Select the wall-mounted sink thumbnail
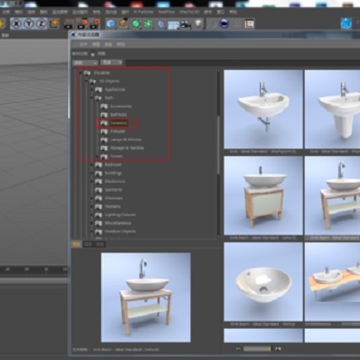This screenshot has height=360, width=360. [x=263, y=109]
